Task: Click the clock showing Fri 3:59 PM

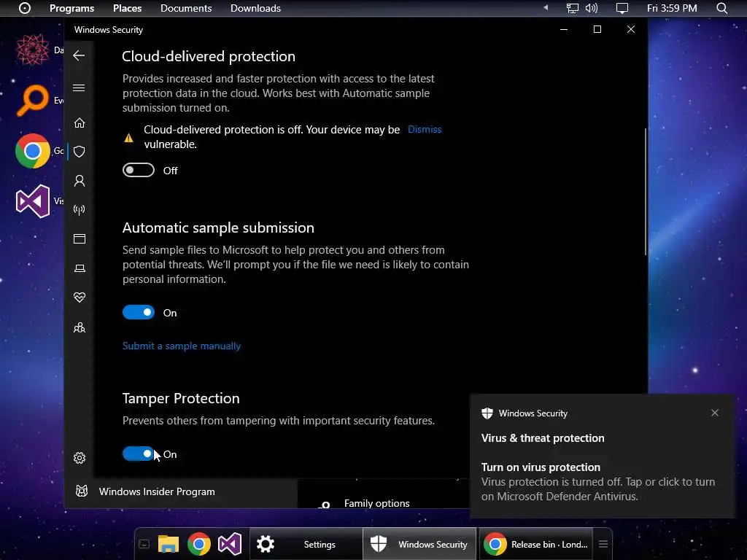Action: click(x=672, y=8)
